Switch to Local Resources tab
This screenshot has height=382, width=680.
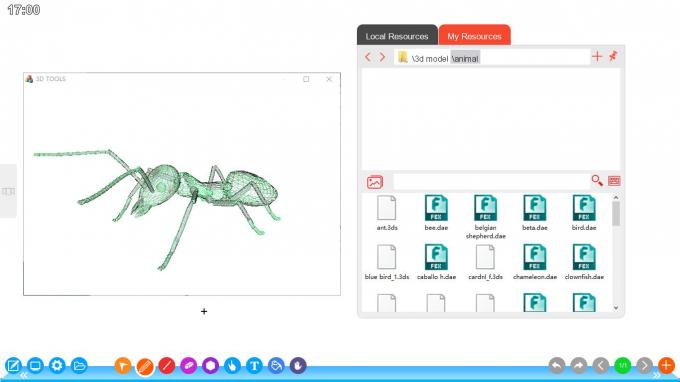pyautogui.click(x=397, y=36)
